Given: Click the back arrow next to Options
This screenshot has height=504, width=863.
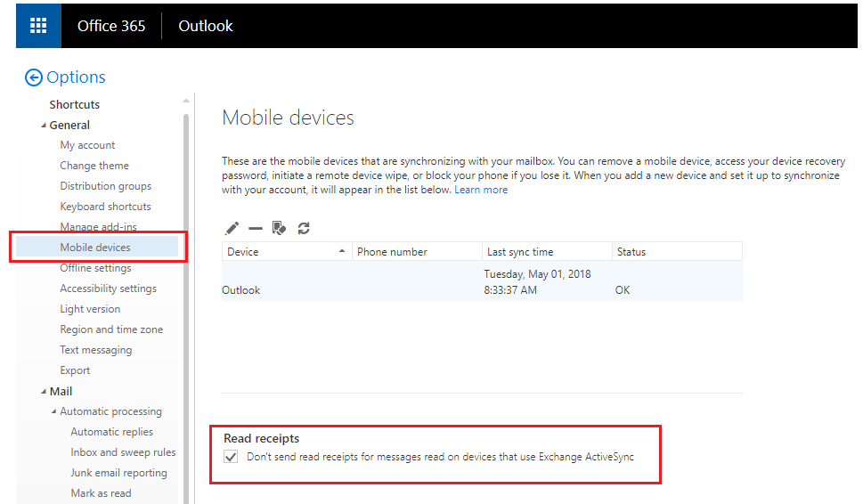Looking at the screenshot, I should [34, 78].
